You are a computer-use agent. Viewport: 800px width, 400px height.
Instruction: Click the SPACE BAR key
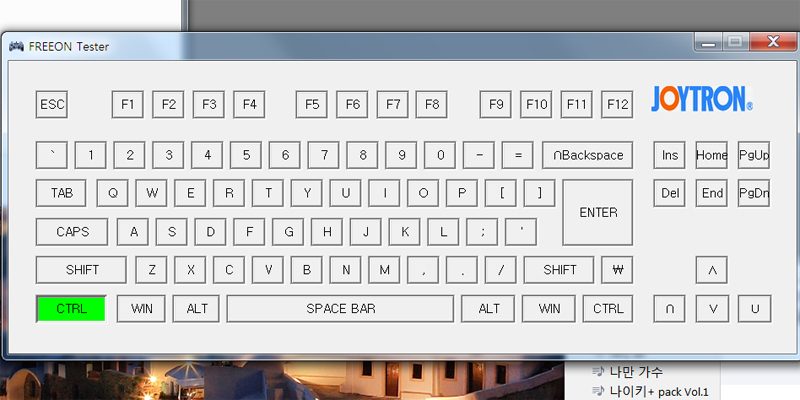tap(340, 309)
